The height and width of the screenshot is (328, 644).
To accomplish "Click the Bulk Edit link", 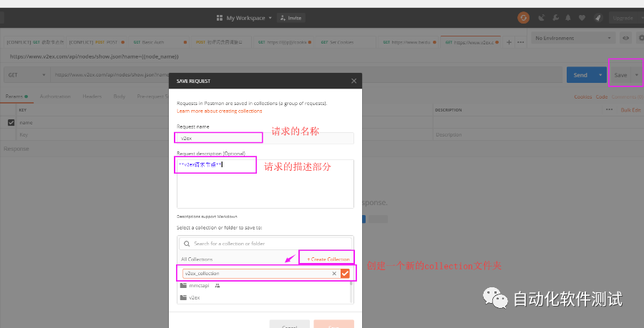I will click(630, 110).
